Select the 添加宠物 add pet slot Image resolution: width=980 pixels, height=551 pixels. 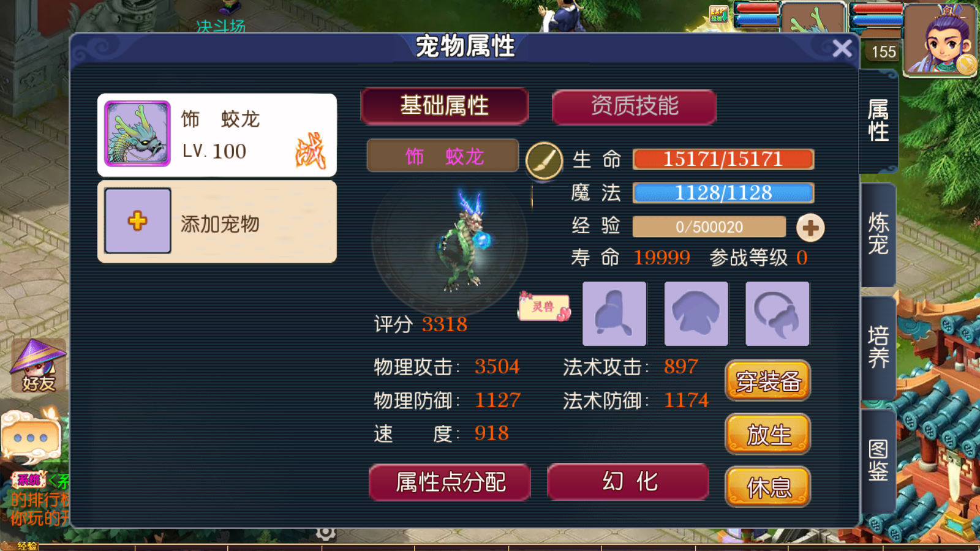point(217,222)
